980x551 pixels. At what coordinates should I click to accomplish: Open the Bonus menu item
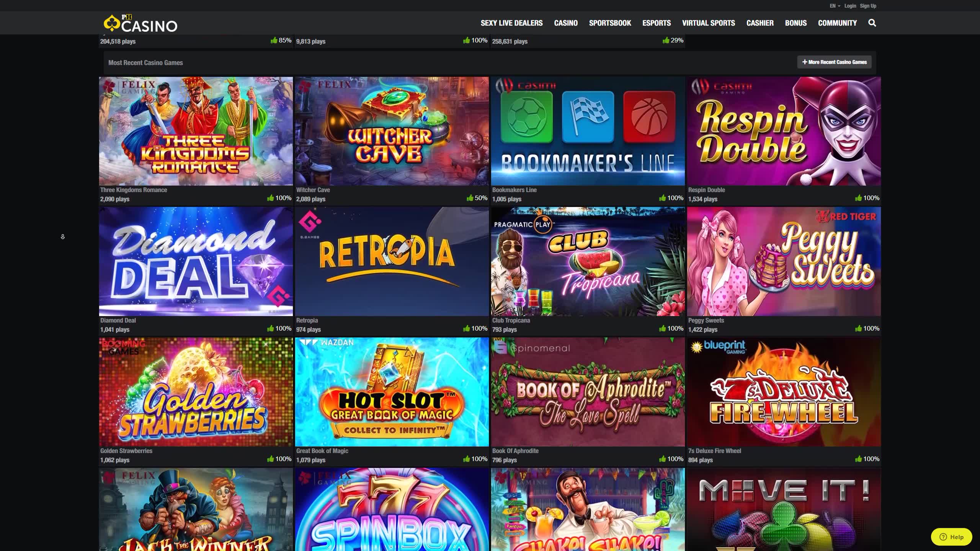(796, 23)
